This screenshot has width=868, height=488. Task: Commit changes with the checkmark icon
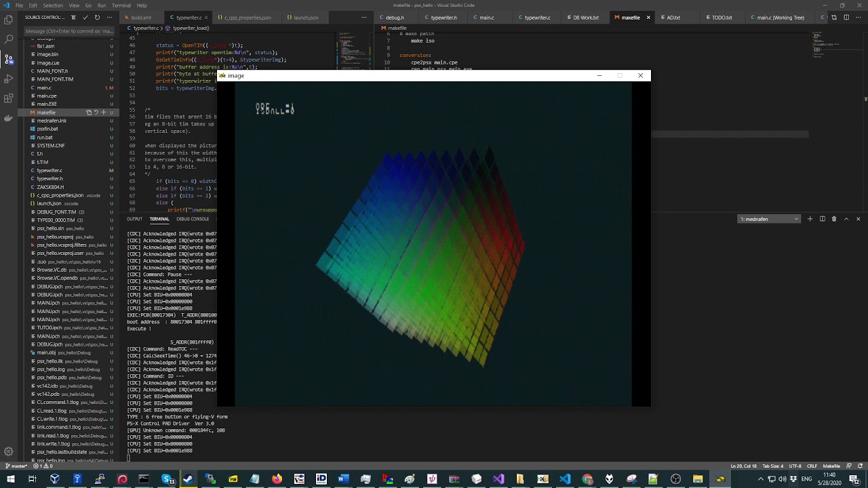click(85, 18)
